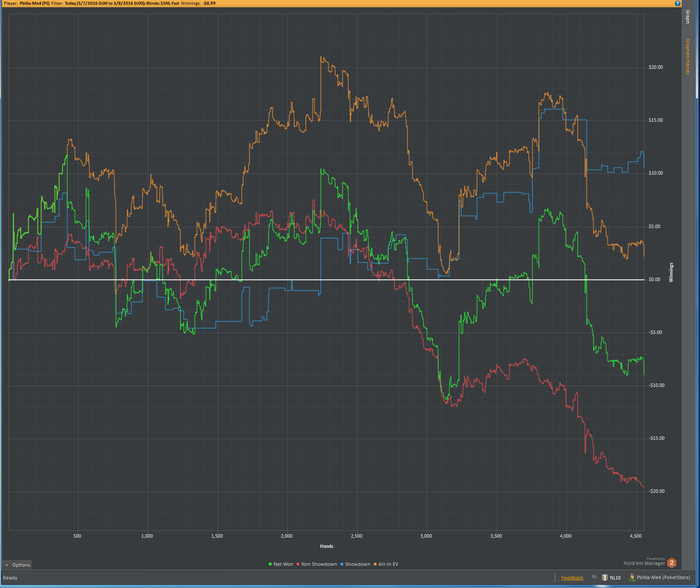Click the Hands x-axis title
Screen dimensions: 700x588
coord(326,546)
